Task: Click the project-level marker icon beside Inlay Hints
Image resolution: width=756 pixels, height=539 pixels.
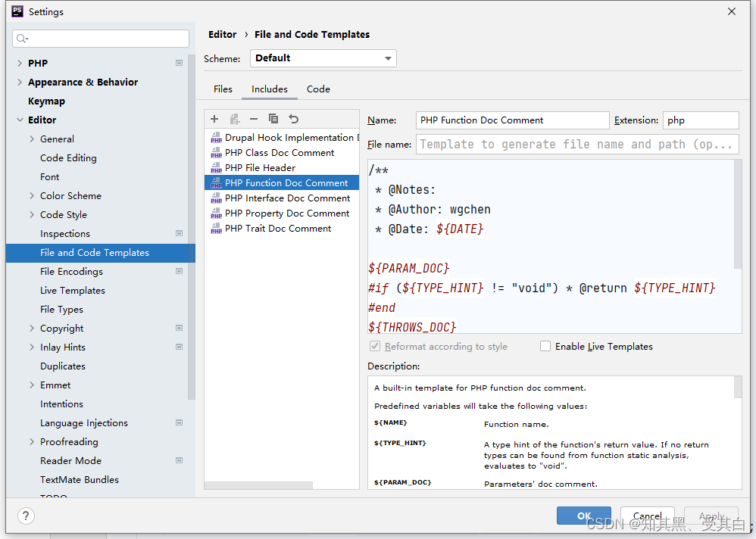Action: 179,347
